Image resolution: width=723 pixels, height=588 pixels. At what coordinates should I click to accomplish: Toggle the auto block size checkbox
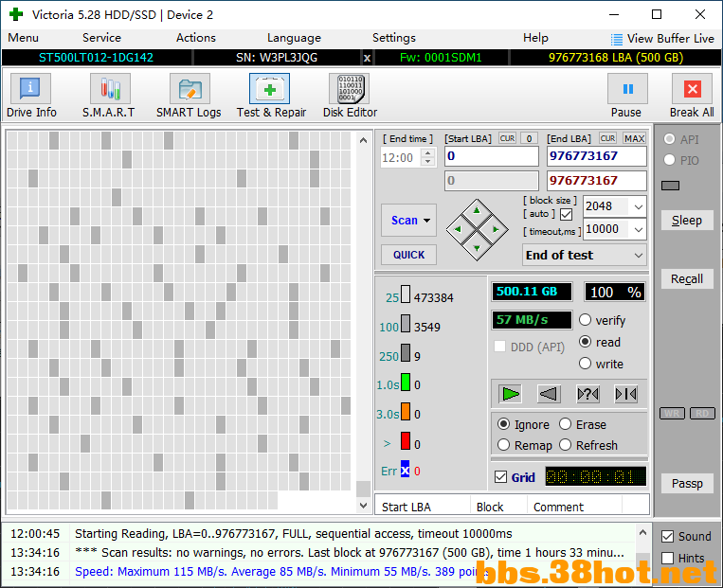567,214
